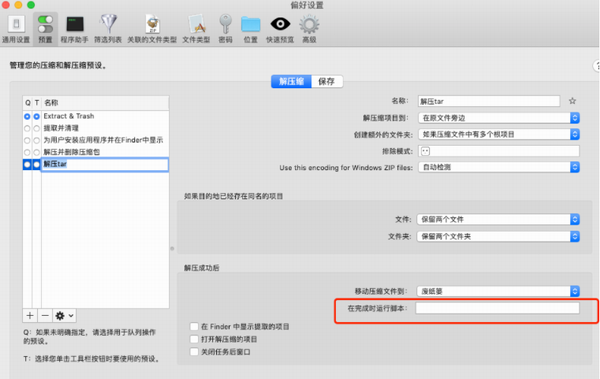The image size is (600, 379).
Task: Select T radio for 提取并清理
Action: [x=36, y=128]
